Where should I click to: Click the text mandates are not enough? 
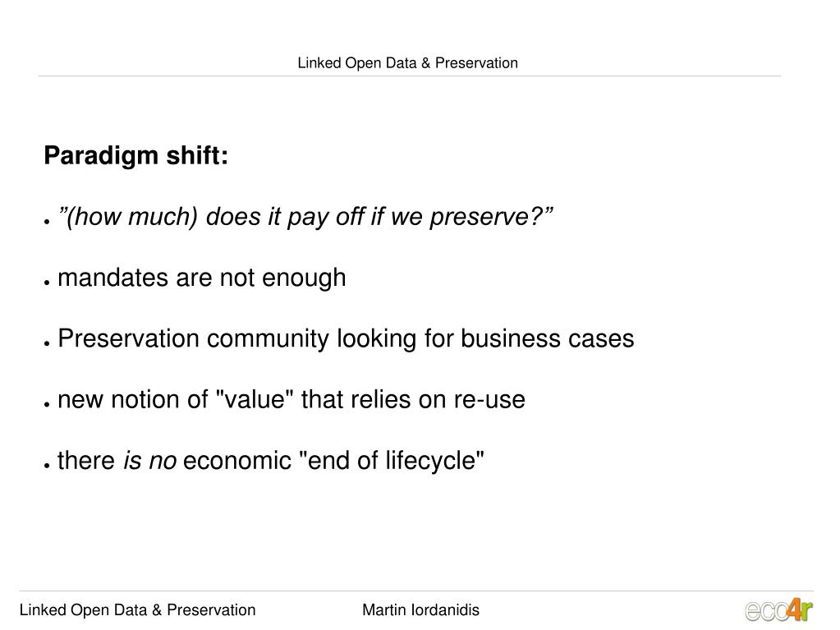click(x=202, y=278)
